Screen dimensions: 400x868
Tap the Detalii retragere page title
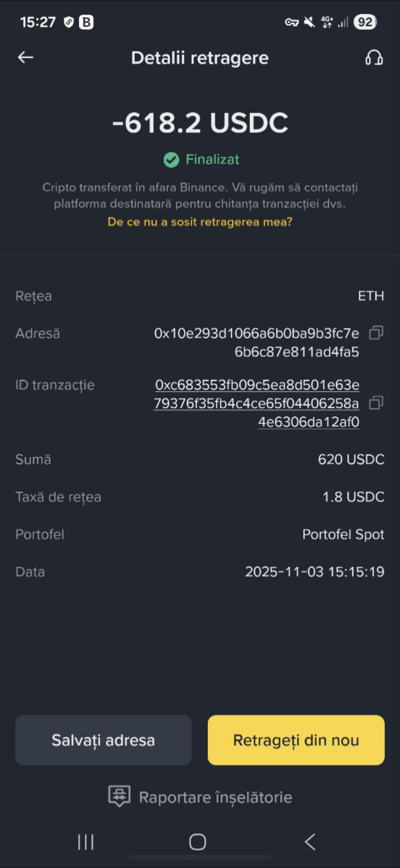coord(200,58)
